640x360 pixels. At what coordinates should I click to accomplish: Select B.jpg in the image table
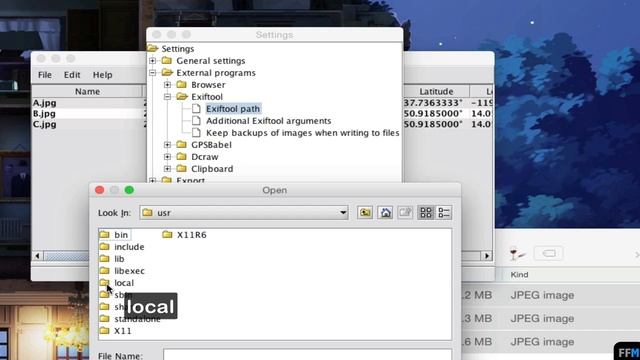coord(44,113)
